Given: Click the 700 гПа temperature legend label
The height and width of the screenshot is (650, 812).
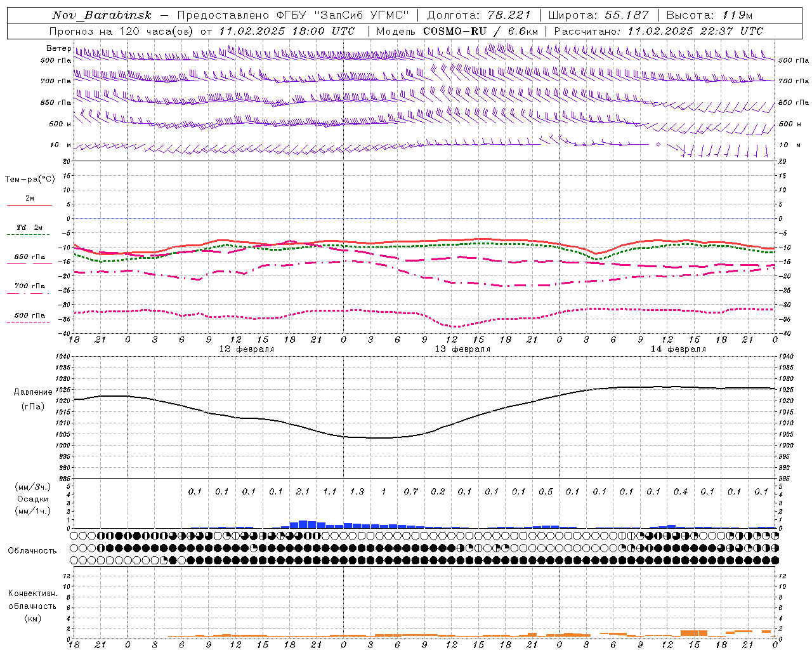Looking at the screenshot, I should 30,286.
